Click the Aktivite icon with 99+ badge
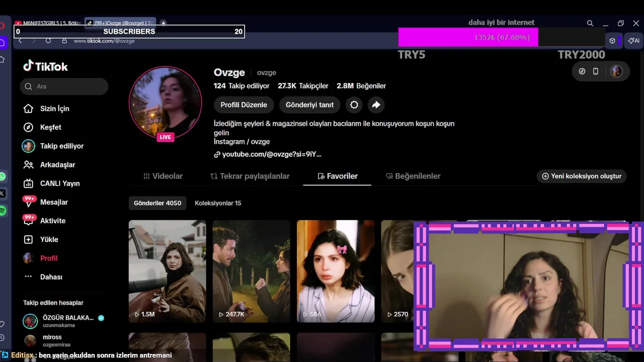This screenshot has width=644, height=362. [x=29, y=220]
